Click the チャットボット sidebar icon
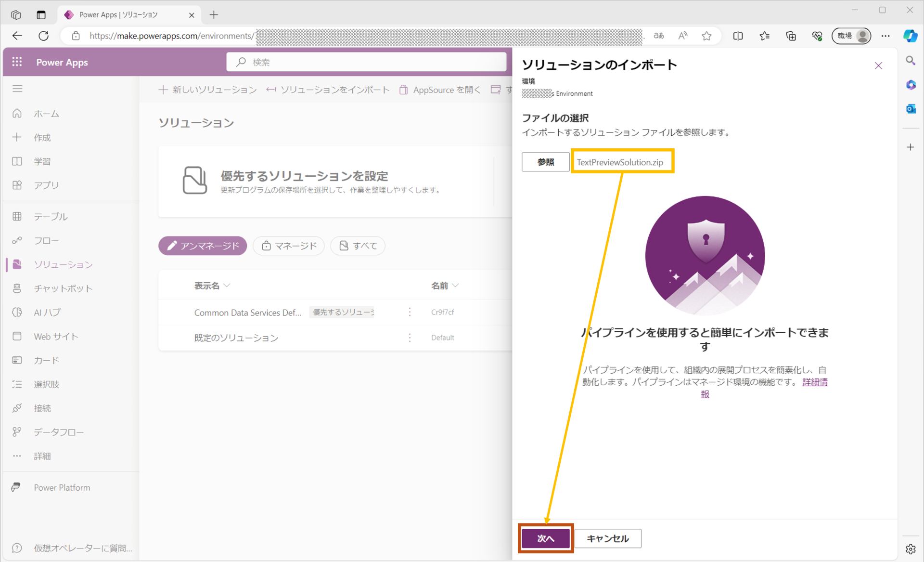 click(x=17, y=288)
